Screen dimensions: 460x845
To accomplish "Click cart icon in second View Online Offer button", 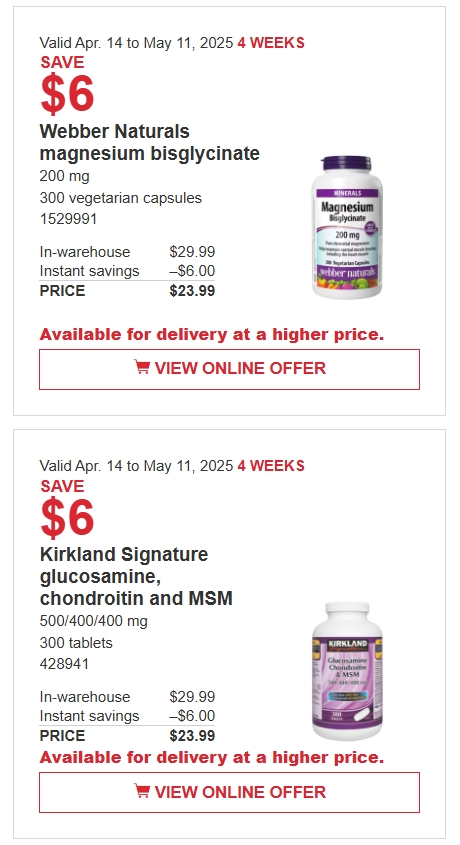I will click(142, 791).
